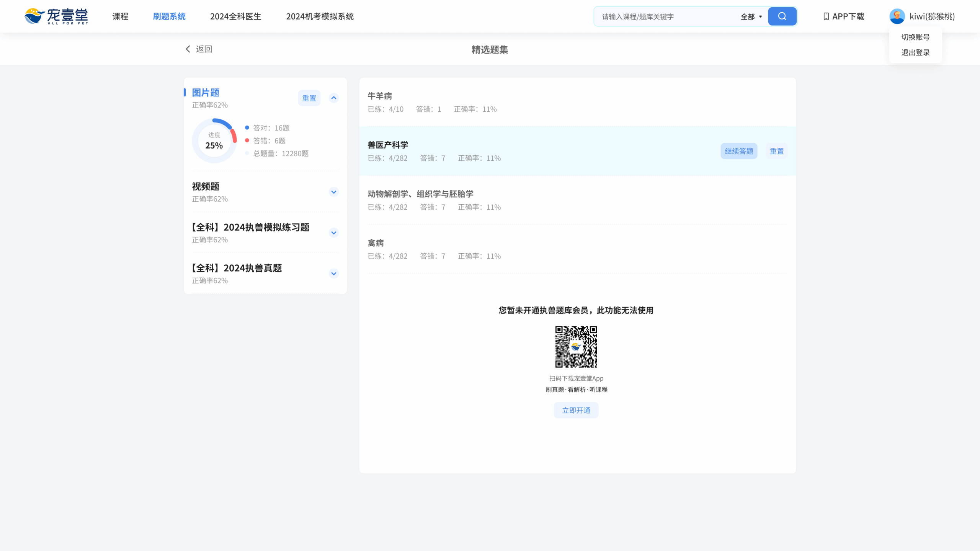Open the 课程 nav menu item

coord(120,16)
